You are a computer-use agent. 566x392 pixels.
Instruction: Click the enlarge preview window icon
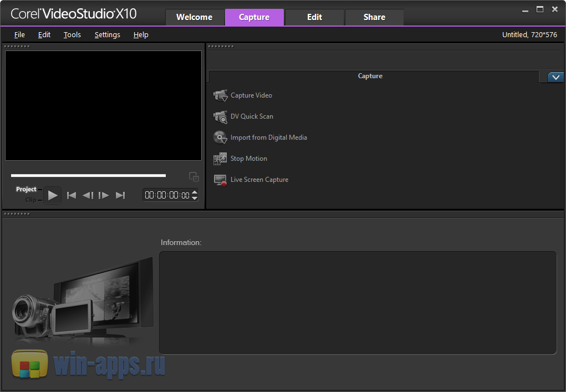pos(193,177)
